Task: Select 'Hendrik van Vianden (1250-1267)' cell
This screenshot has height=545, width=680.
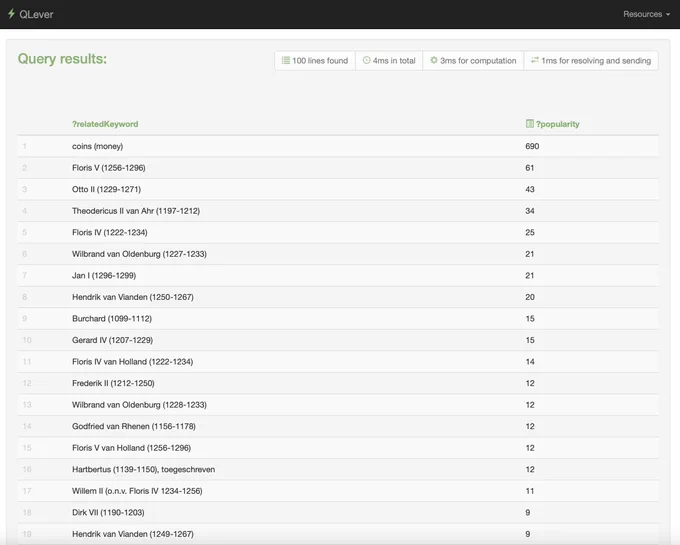Action: click(133, 297)
